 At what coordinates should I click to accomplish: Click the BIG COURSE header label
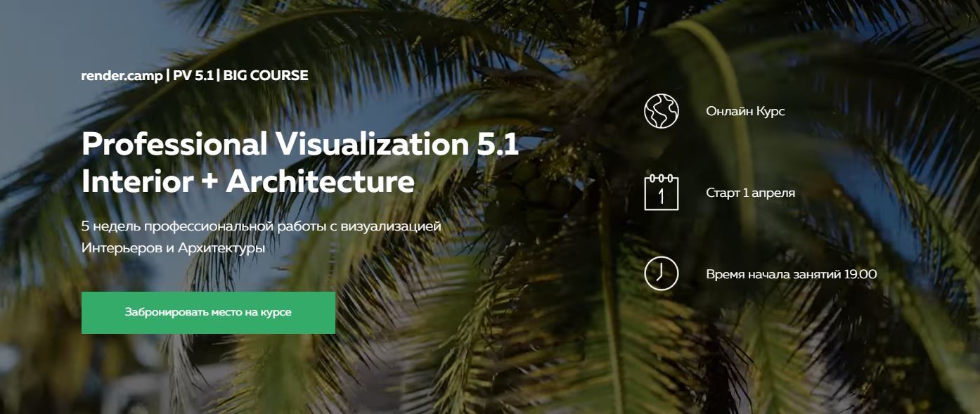(266, 75)
